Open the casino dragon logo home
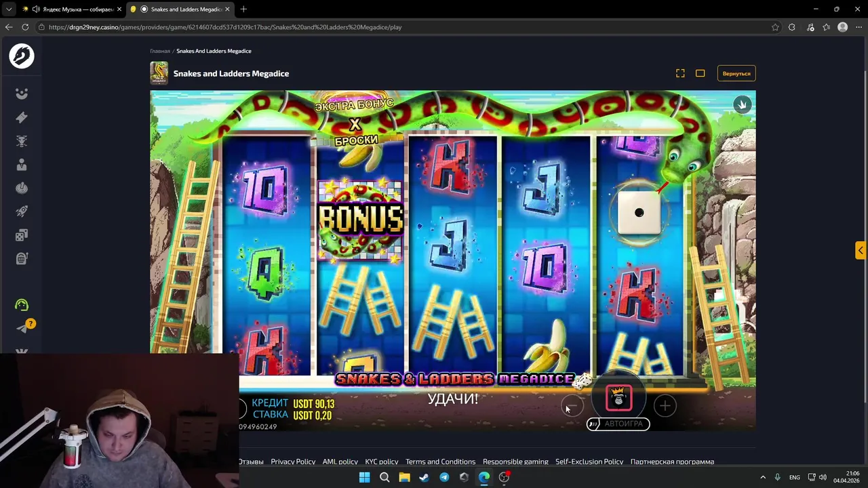This screenshot has width=868, height=488. point(22,56)
